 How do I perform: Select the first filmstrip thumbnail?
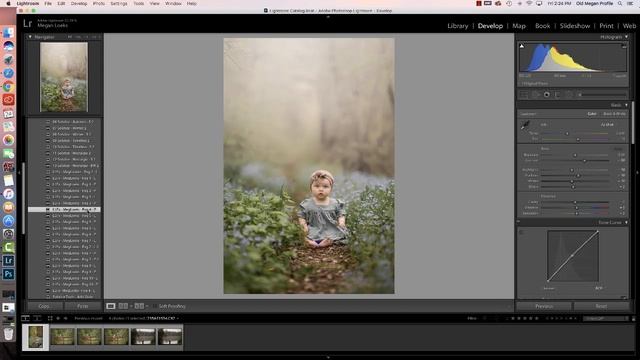[x=36, y=337]
